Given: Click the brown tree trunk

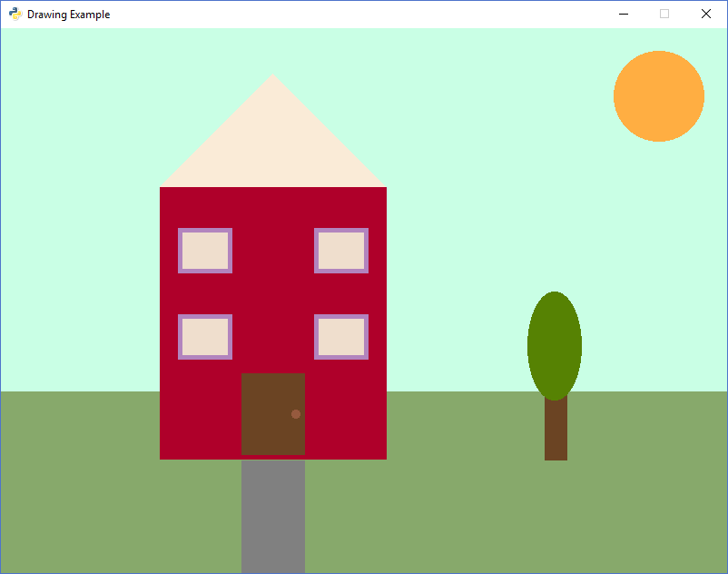Looking at the screenshot, I should [556, 431].
